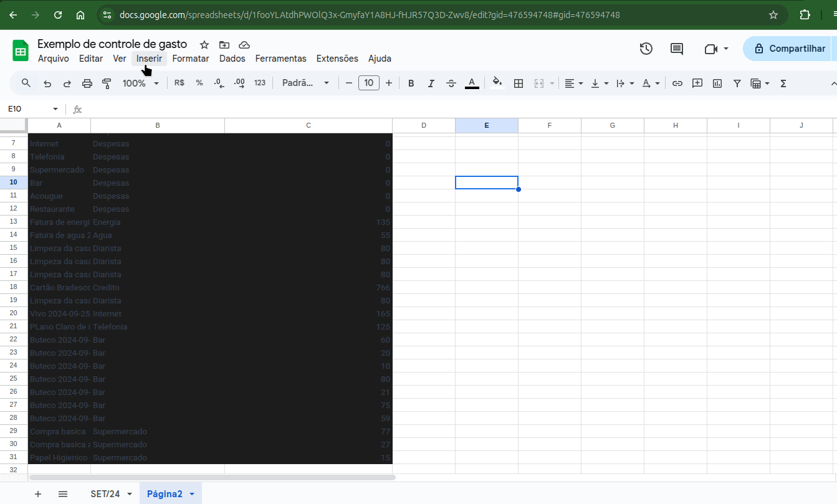This screenshot has height=504, width=837.
Task: Open the paint format tool
Action: [106, 83]
